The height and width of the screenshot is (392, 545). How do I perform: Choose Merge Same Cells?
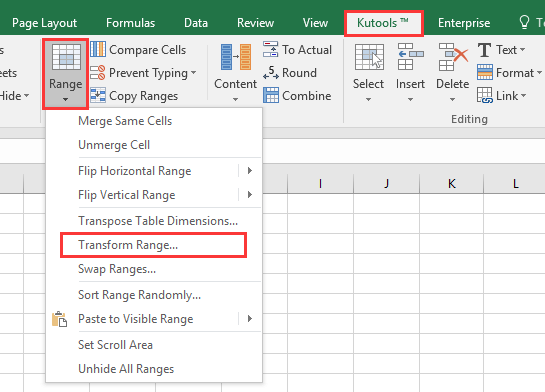pos(154,121)
